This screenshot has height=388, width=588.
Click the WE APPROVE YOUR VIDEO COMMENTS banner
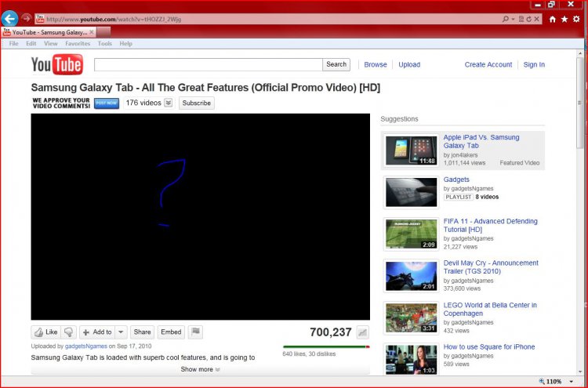click(61, 103)
